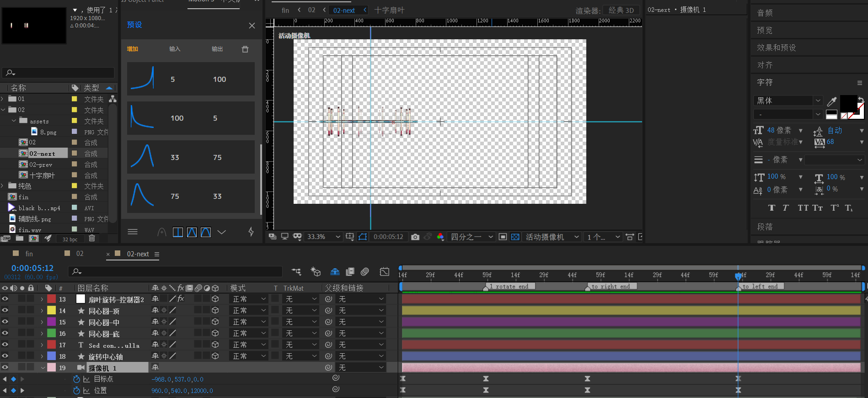The height and width of the screenshot is (398, 868).
Task: Click the region of interest icon
Action: point(503,237)
